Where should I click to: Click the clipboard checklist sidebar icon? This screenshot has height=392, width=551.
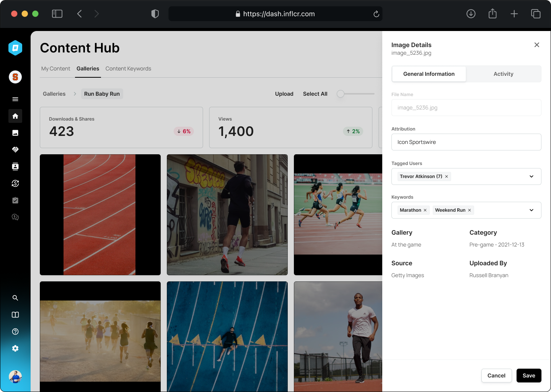pos(15,200)
